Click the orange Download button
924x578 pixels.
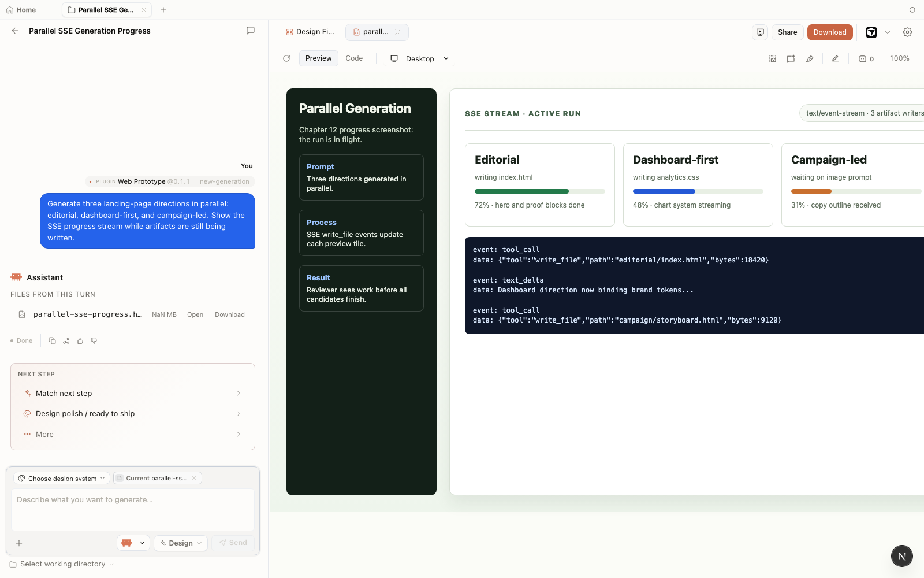(x=830, y=32)
